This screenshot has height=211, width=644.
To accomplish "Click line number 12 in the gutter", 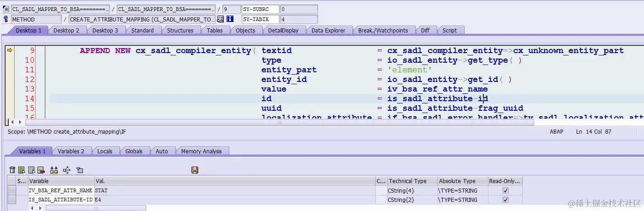I will (x=30, y=79).
